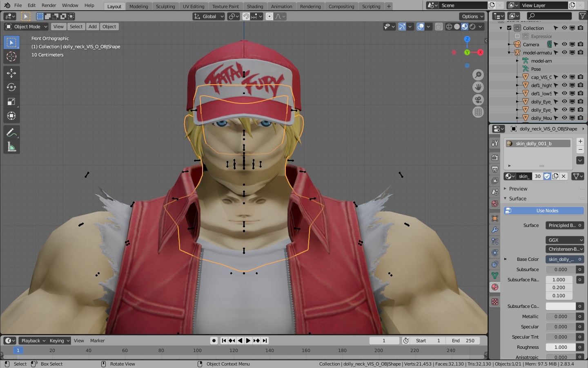Add a material slot with plus button
The height and width of the screenshot is (368, 588).
[x=580, y=141]
